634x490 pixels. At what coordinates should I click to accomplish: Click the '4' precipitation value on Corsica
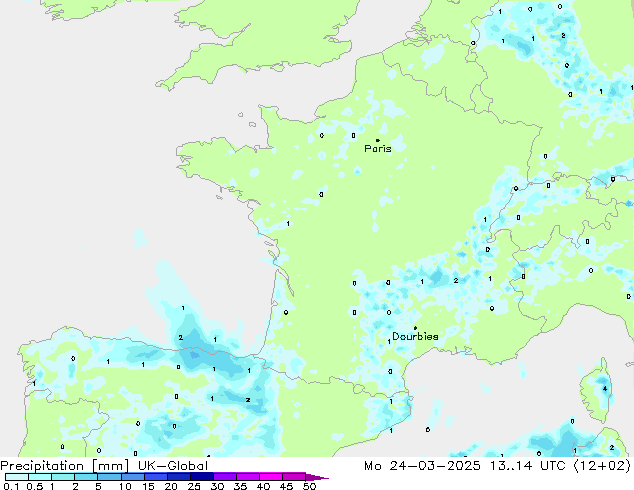tap(605, 389)
